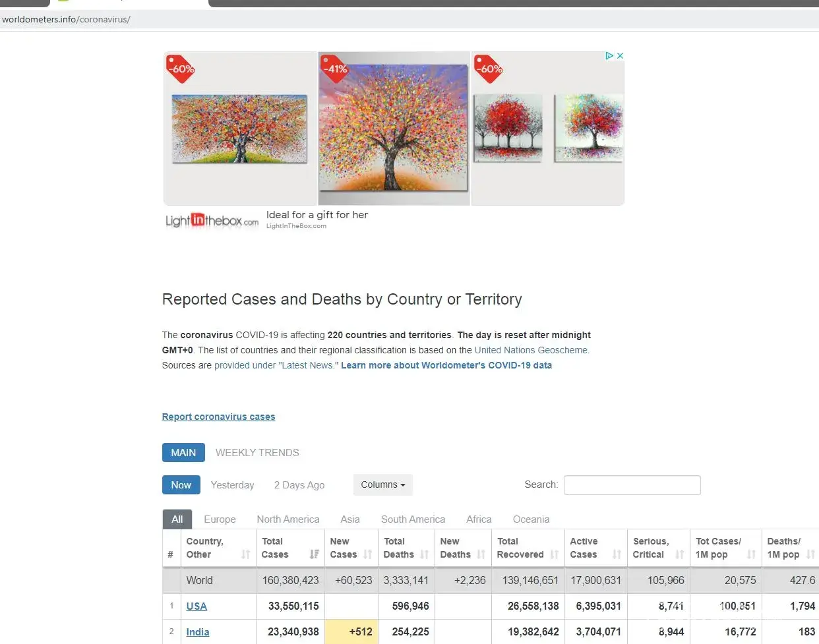Filter table by South America
This screenshot has height=644, width=819.
[413, 519]
